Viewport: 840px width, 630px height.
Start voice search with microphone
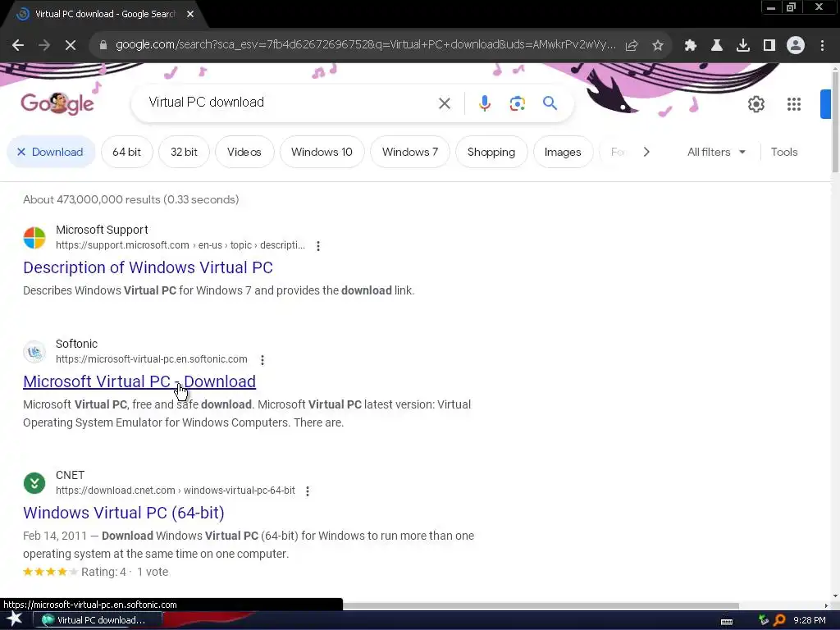[x=485, y=103]
